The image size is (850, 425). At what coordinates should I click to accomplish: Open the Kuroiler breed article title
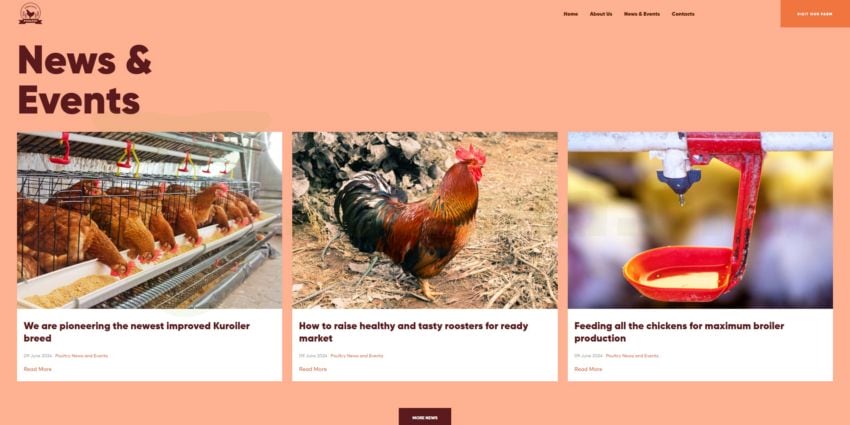(x=137, y=332)
